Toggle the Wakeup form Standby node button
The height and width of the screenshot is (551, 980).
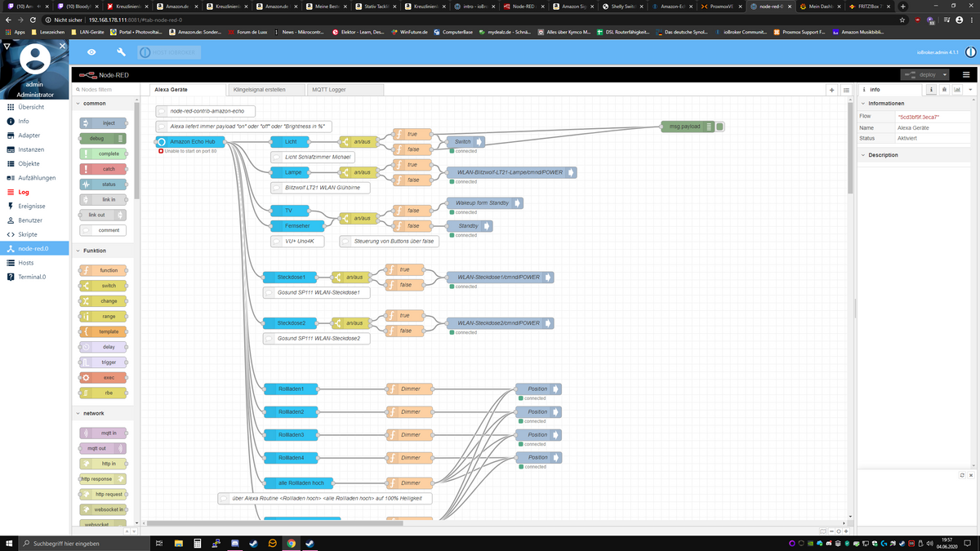[519, 203]
